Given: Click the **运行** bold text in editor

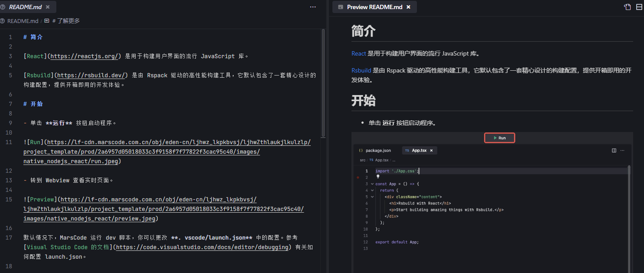Looking at the screenshot, I should click(x=59, y=123).
